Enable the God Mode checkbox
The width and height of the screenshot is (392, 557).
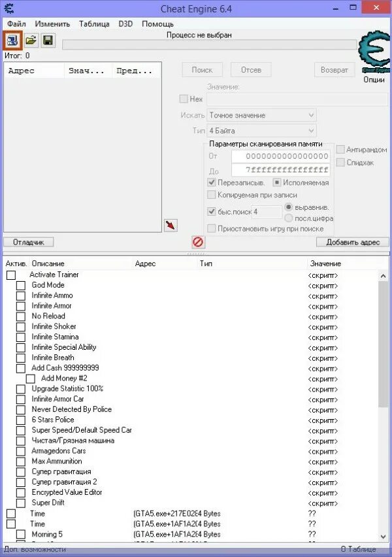pyautogui.click(x=21, y=285)
